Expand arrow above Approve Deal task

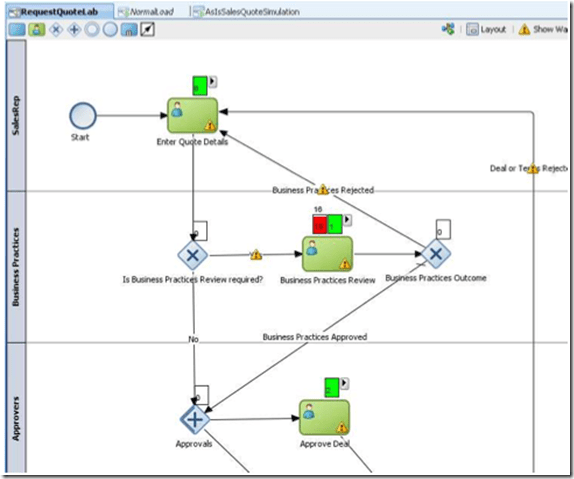344,383
